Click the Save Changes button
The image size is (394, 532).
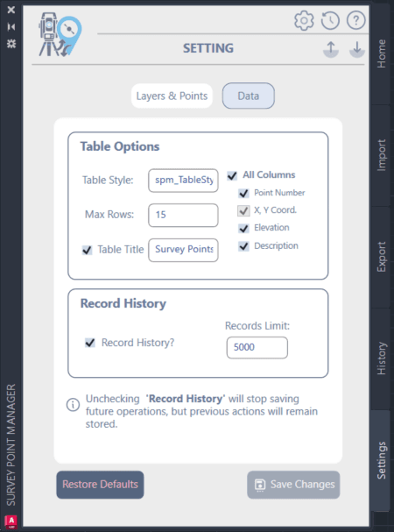tap(293, 485)
